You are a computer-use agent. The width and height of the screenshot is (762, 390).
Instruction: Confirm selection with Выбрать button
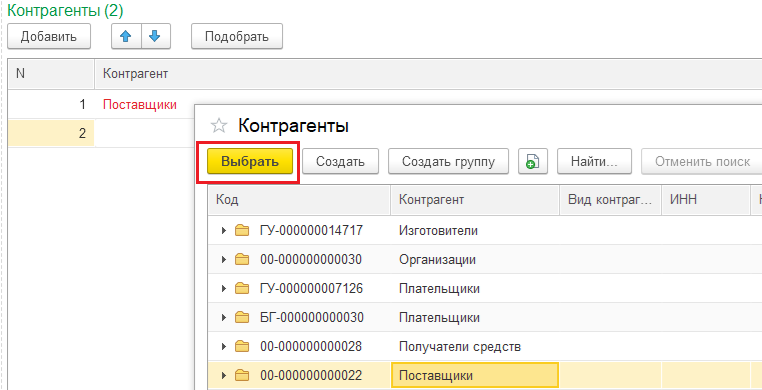coord(250,161)
